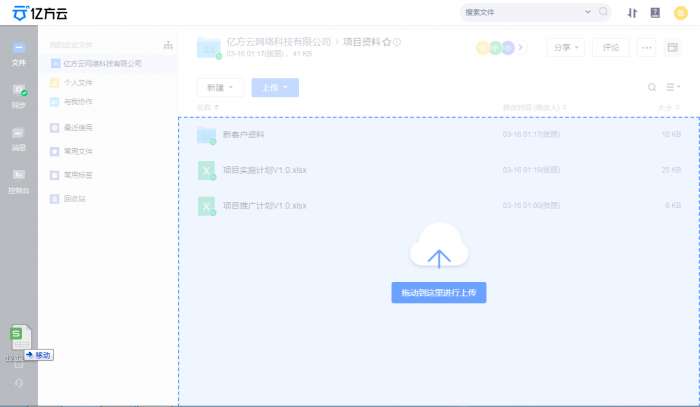Viewport: 700px width, 407px height.
Task: Open the 分享 share dropdown
Action: [x=565, y=47]
